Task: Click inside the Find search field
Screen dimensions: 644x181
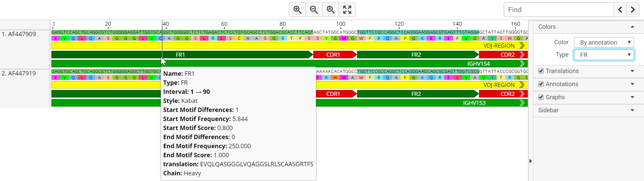Action: [x=559, y=10]
